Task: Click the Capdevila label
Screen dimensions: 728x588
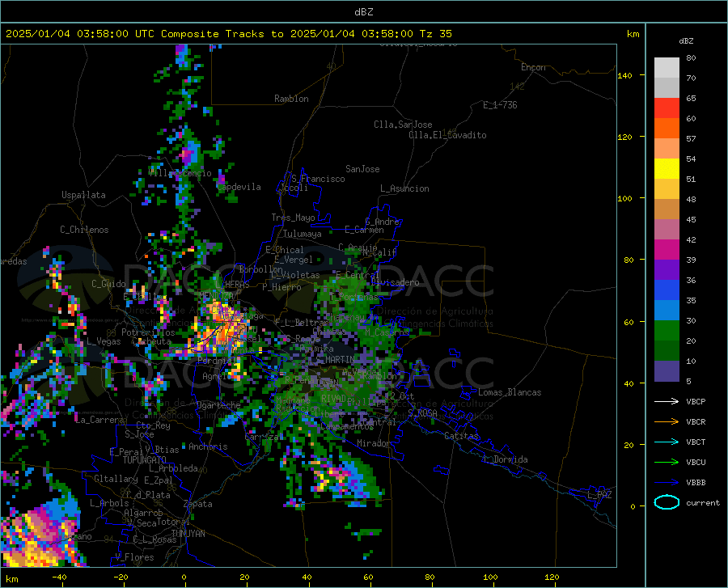Action: (x=239, y=187)
